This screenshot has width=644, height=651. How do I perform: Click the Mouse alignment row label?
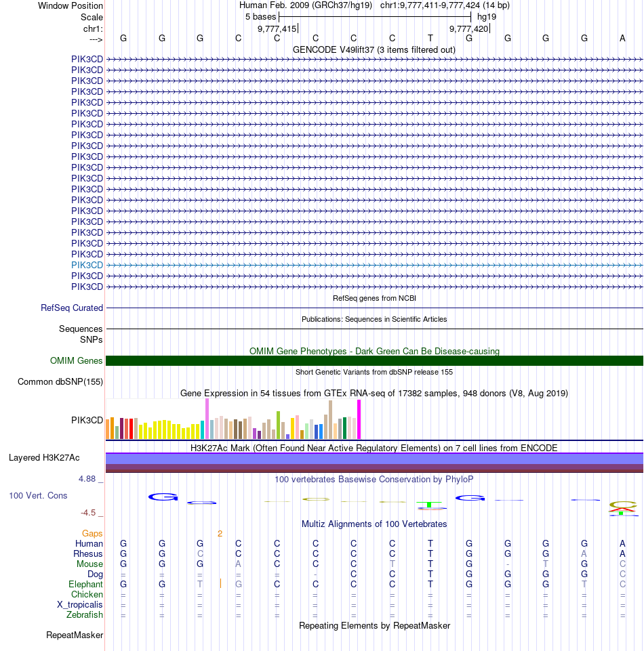tap(89, 564)
